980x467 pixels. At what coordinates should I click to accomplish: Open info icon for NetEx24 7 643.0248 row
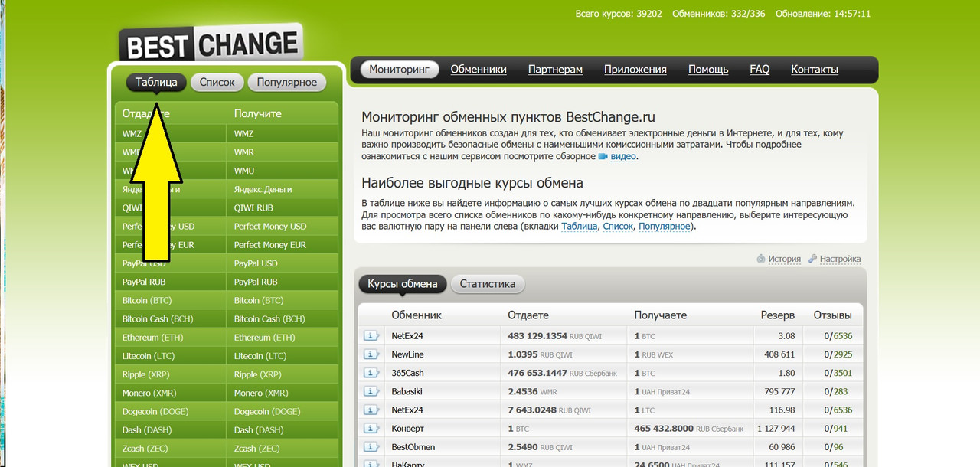coord(371,410)
